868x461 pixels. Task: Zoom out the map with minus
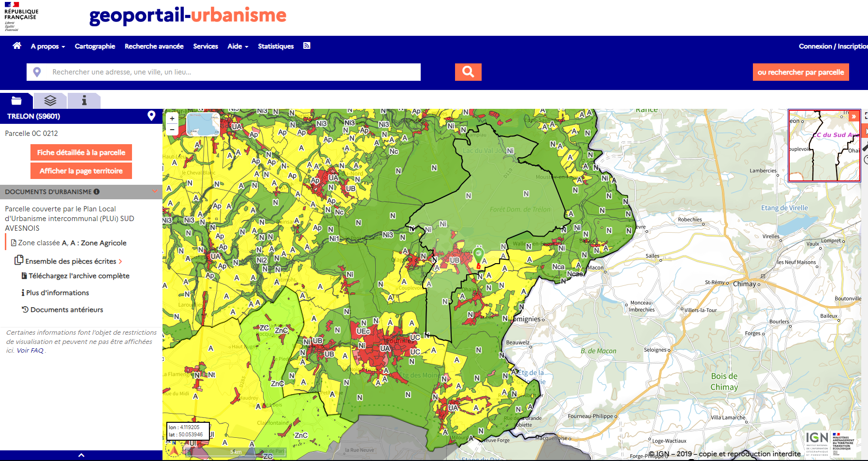coord(172,130)
